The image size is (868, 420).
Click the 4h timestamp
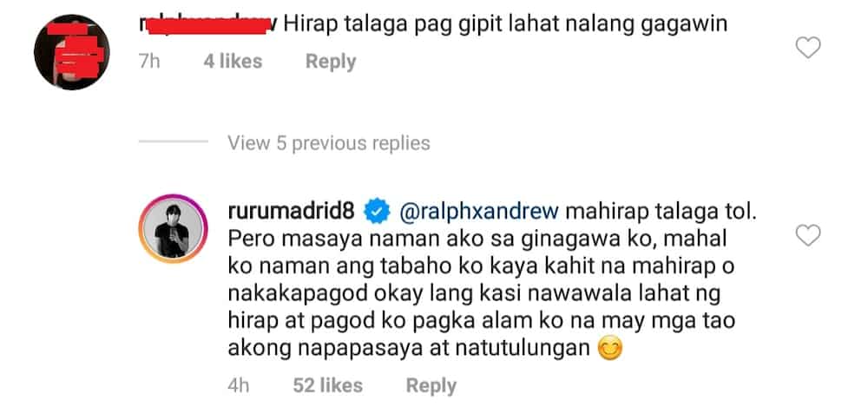(x=238, y=385)
